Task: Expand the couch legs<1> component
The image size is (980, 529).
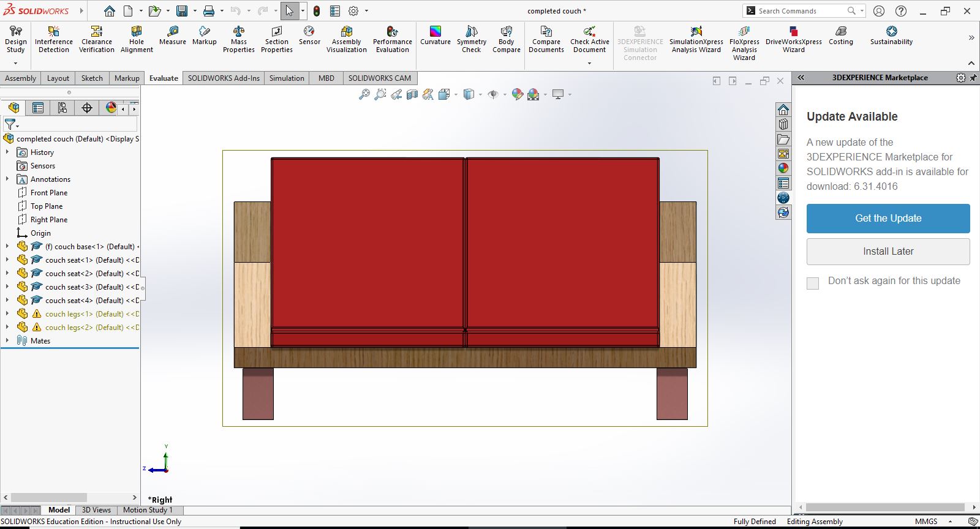Action: pos(7,313)
